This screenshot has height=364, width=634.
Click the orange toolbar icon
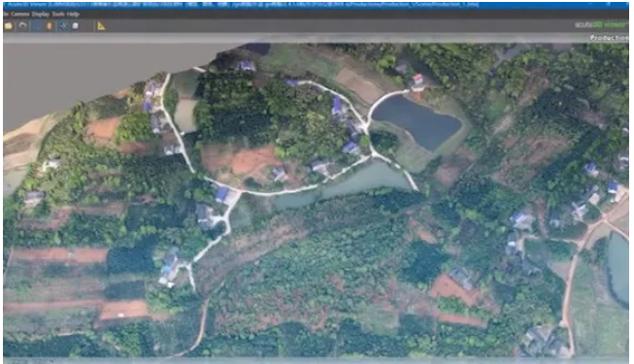(x=50, y=26)
